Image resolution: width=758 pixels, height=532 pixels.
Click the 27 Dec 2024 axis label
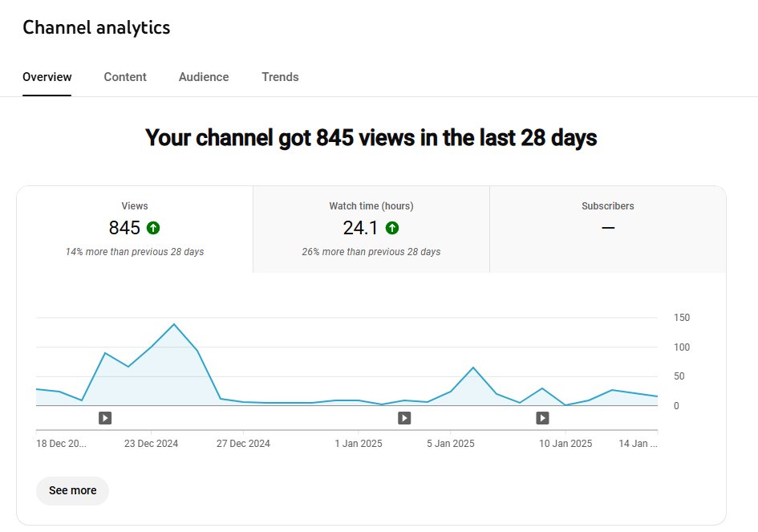243,444
